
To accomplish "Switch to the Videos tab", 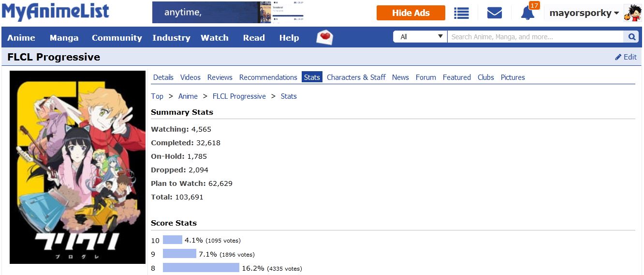I will click(x=190, y=77).
